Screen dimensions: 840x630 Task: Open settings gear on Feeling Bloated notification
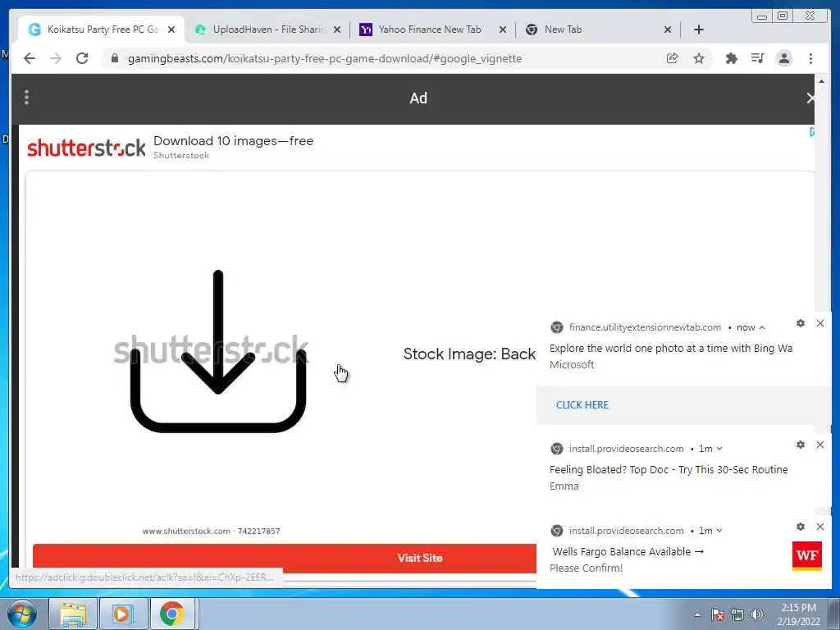(x=801, y=445)
